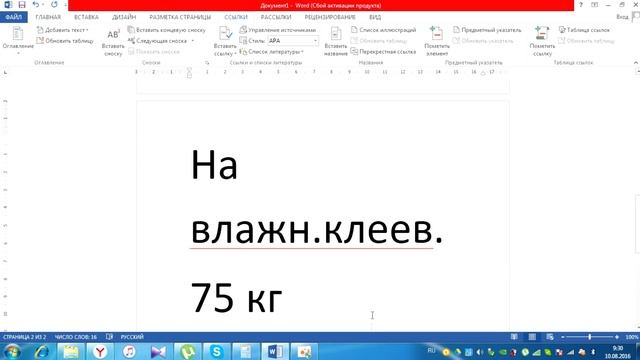Click the zoom slider handle
This screenshot has height=360, width=640.
590,337
